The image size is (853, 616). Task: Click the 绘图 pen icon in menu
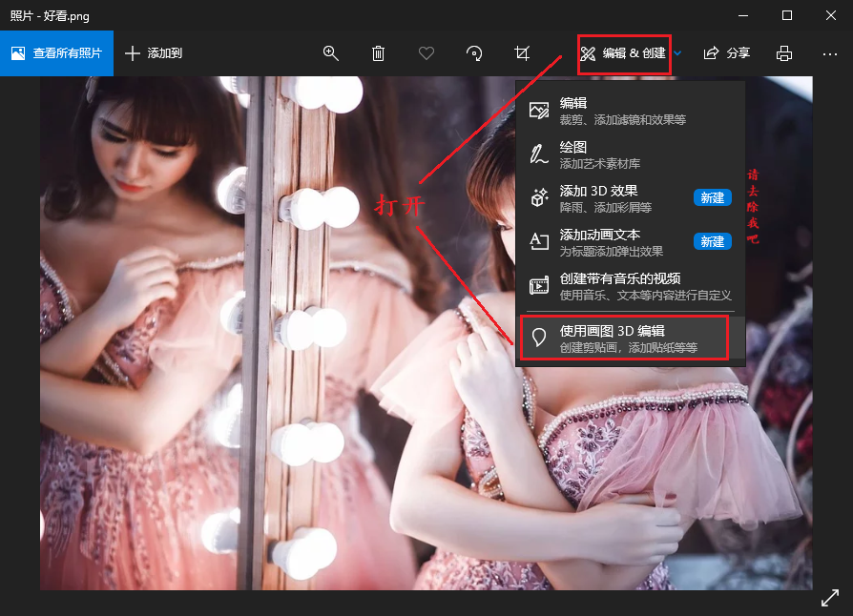[x=538, y=154]
